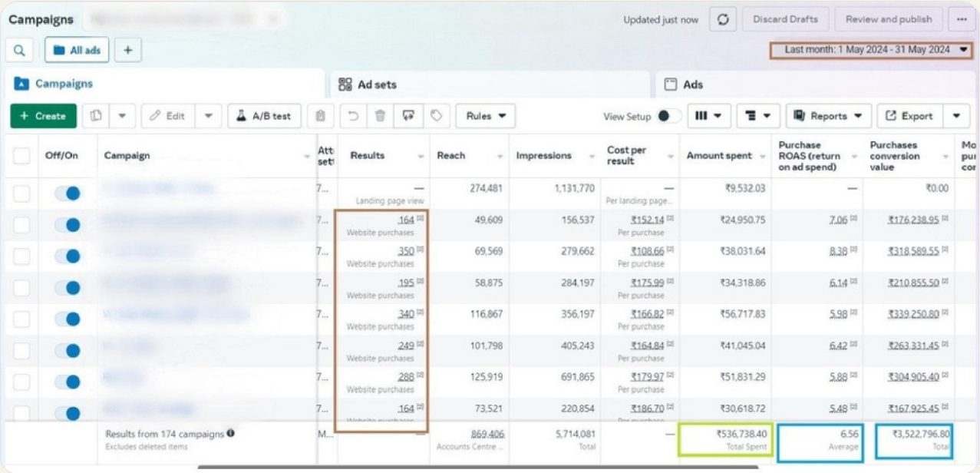Click the duplicate campaign icon
980x473 pixels.
point(96,116)
